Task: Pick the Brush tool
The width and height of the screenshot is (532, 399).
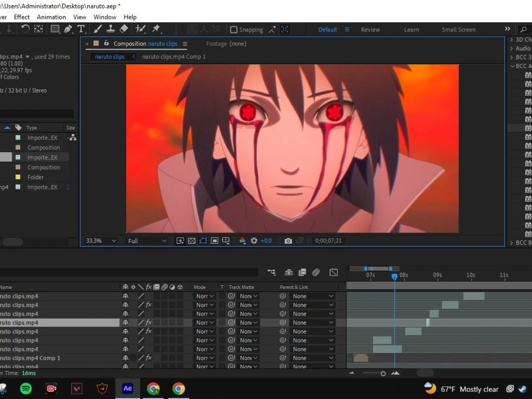Action: pos(98,28)
